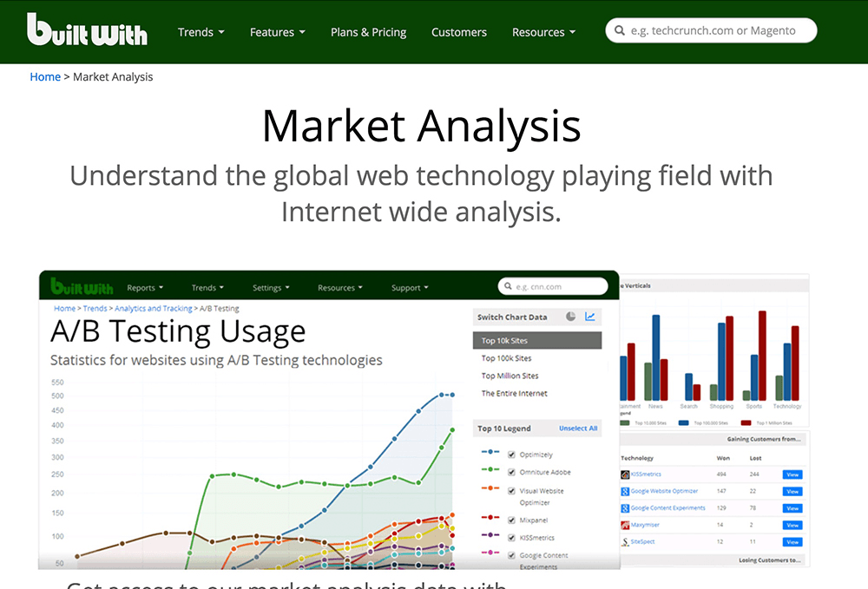Image resolution: width=868 pixels, height=589 pixels.
Task: Select The Entire Internet chart data
Action: (x=514, y=393)
